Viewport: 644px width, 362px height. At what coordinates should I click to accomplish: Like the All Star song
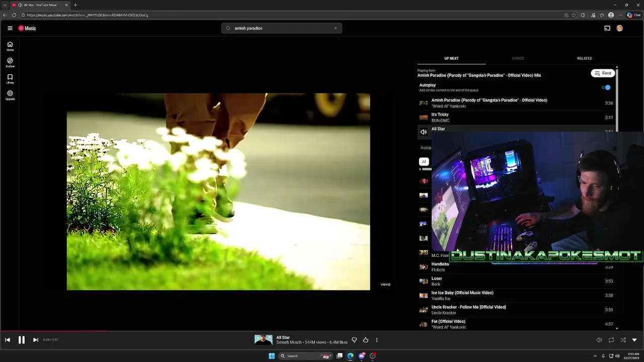(366, 340)
